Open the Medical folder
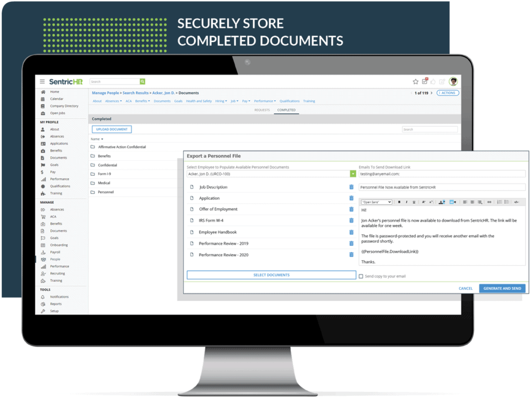The image size is (532, 405). click(104, 183)
